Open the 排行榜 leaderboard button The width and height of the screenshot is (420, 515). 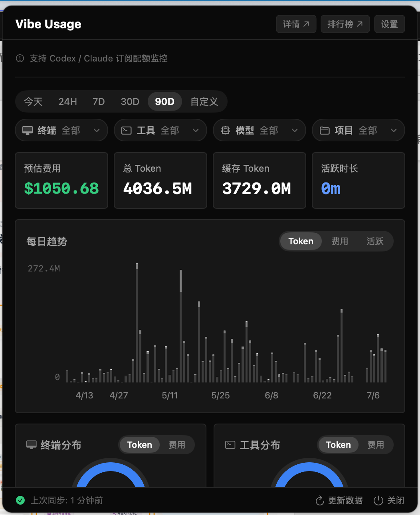pyautogui.click(x=345, y=24)
